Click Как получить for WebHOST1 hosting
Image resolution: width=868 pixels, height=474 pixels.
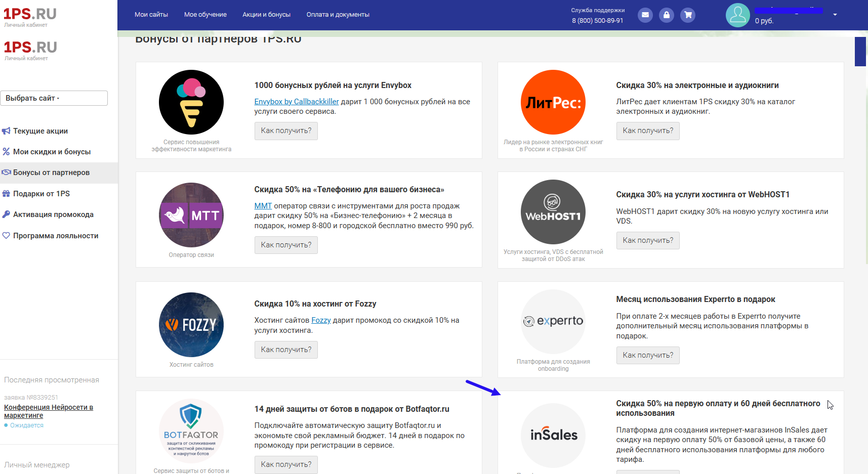(648, 240)
